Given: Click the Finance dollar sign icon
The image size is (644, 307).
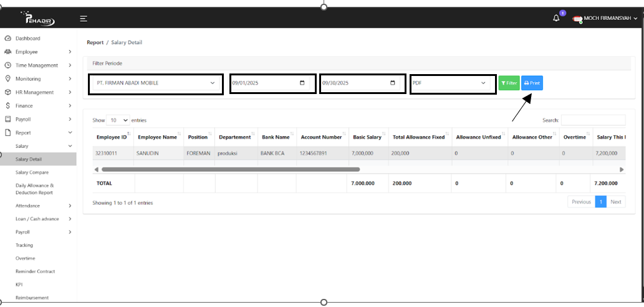Looking at the screenshot, I should [7, 106].
